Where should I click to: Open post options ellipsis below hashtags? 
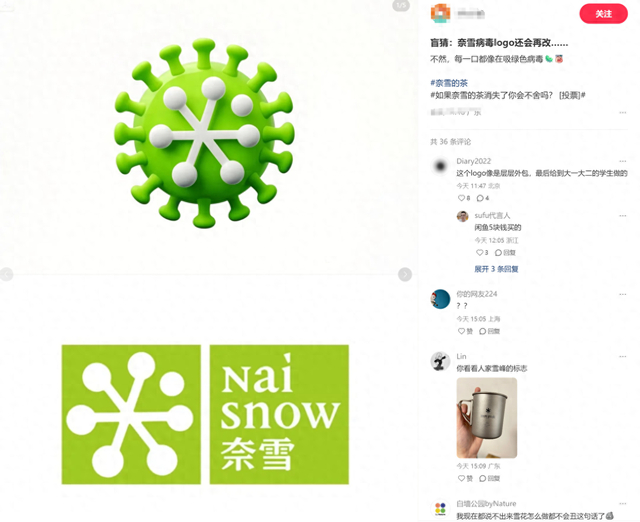(622, 112)
